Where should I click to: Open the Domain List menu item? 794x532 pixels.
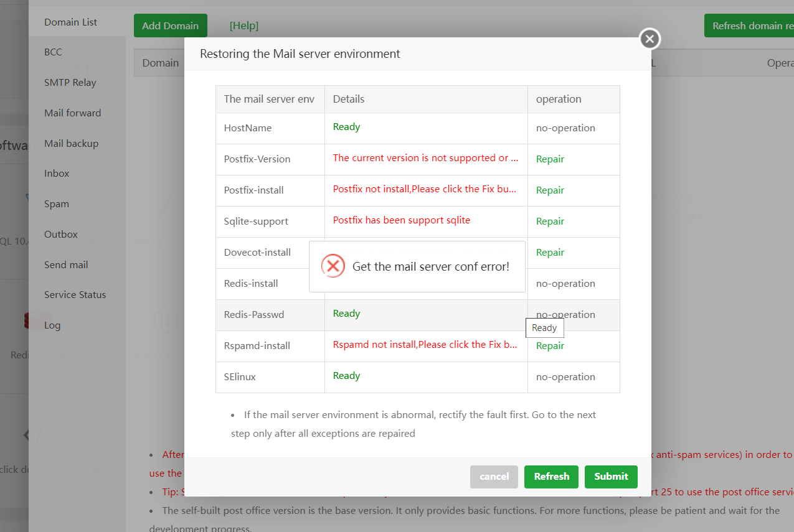(x=71, y=22)
